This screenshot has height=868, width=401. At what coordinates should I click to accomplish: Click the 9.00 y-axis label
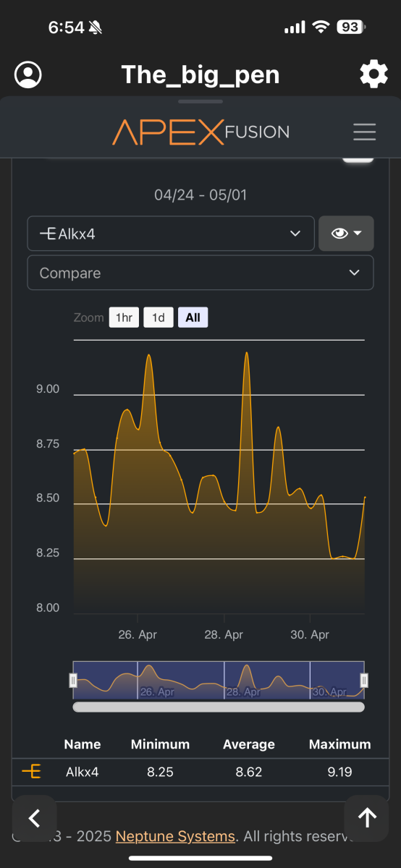pos(47,389)
